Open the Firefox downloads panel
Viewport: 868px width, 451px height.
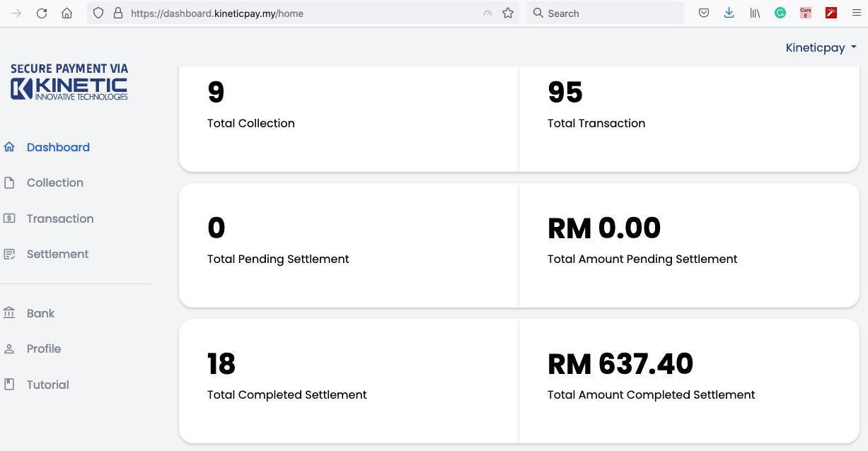click(729, 13)
